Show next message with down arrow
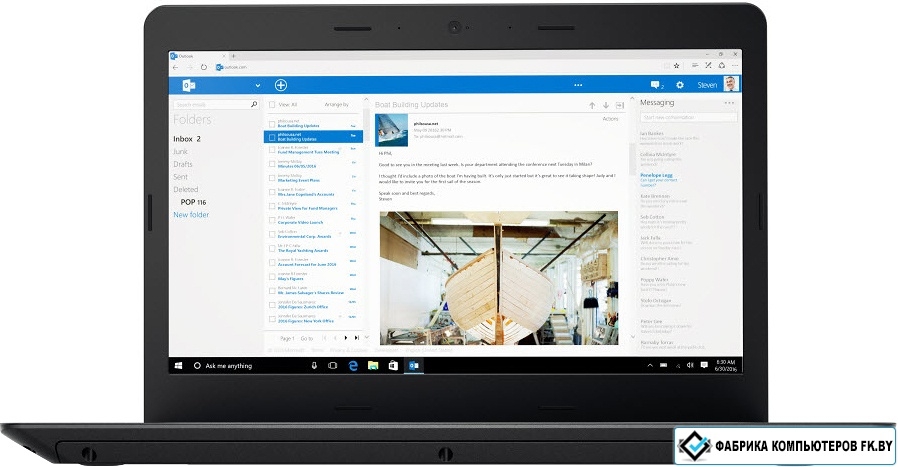The width and height of the screenshot is (898, 467). [606, 105]
